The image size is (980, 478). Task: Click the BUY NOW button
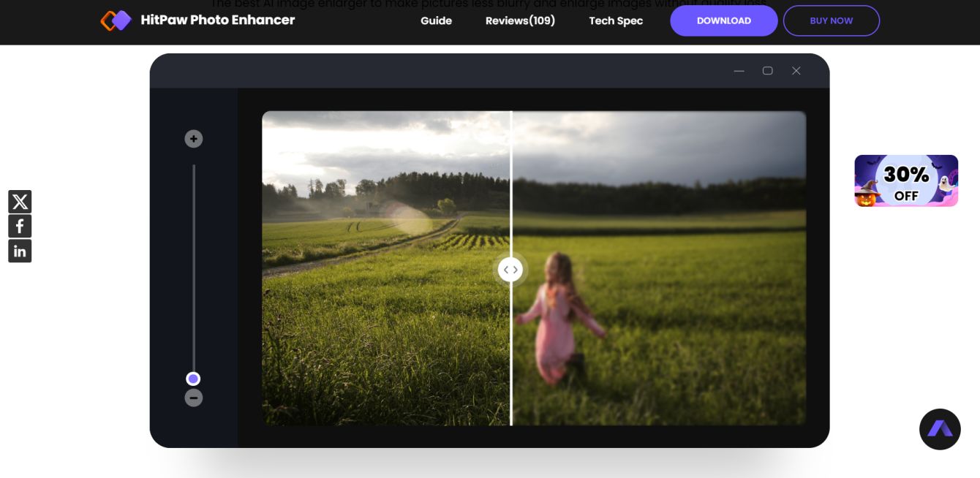(832, 20)
